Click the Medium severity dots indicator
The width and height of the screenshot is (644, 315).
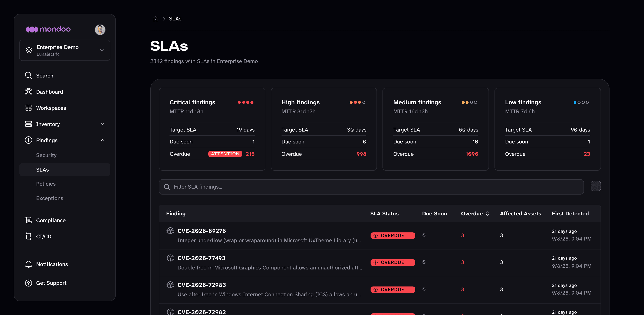click(469, 102)
